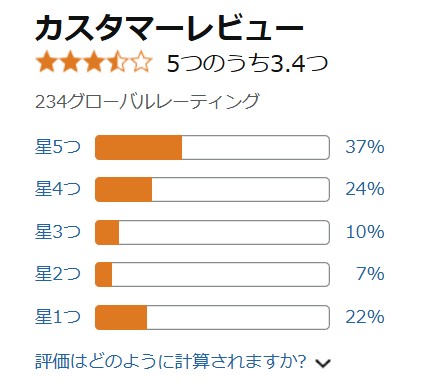Image resolution: width=422 pixels, height=388 pixels.
Task: Click the 24% four-star bar
Action: pos(212,189)
